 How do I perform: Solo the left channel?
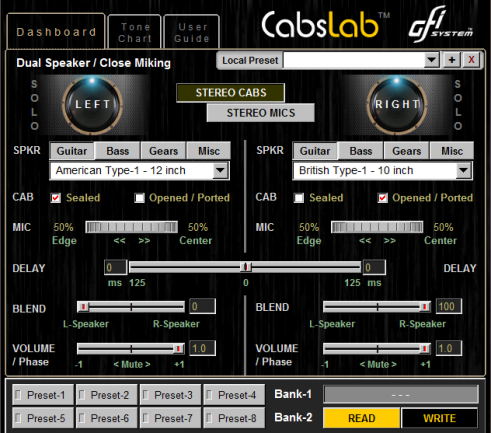point(34,105)
